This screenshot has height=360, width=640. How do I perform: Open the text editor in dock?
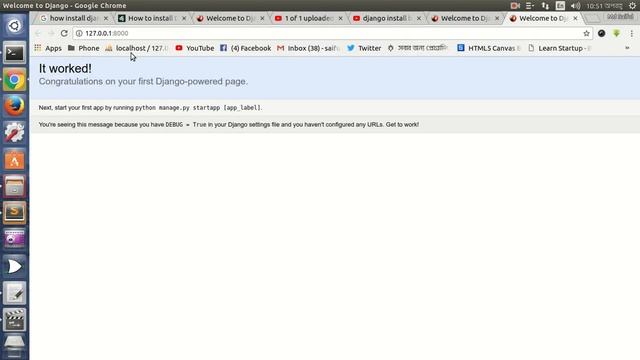point(14,293)
